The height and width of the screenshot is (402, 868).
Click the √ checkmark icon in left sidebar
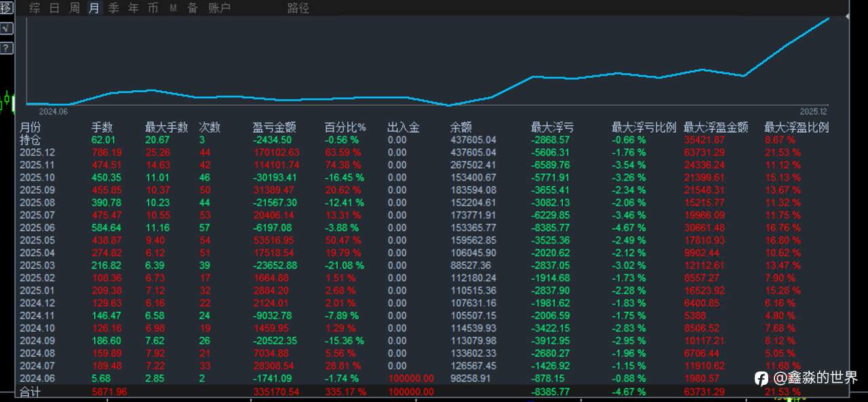6,28
